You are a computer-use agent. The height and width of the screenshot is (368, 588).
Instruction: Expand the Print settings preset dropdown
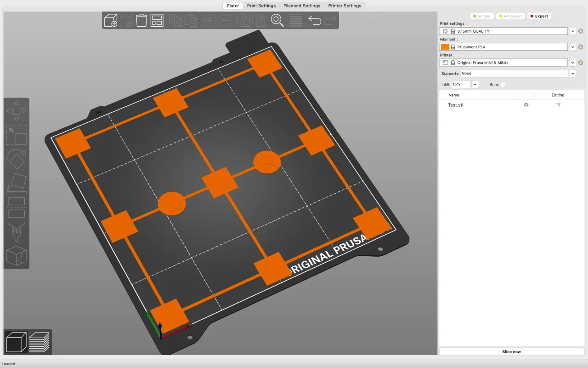(572, 31)
